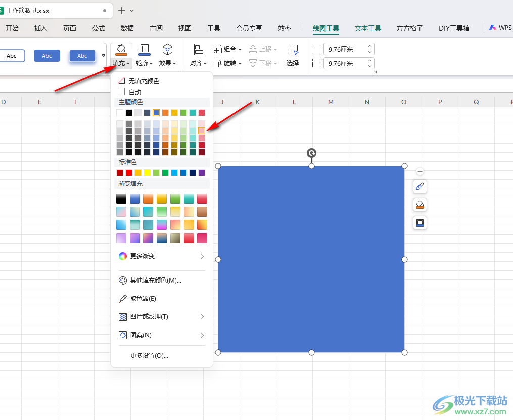Open the Text Tools tab
This screenshot has width=513, height=420.
368,28
